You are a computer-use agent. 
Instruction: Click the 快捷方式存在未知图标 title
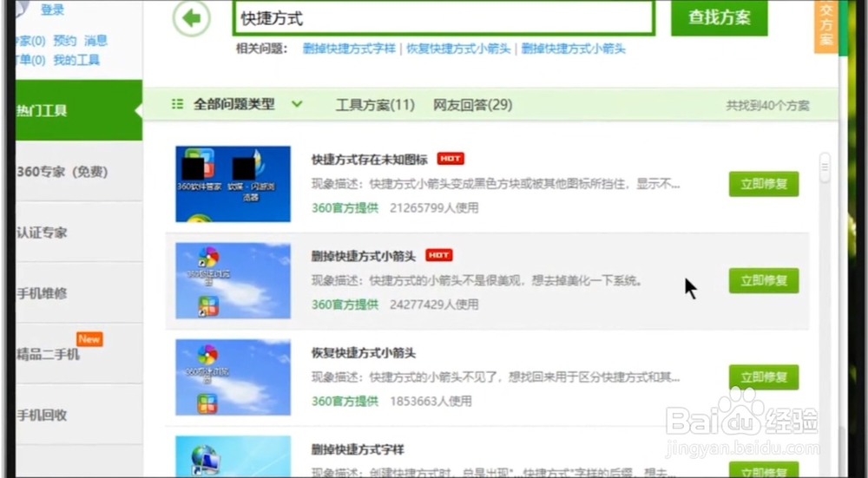[x=370, y=160]
